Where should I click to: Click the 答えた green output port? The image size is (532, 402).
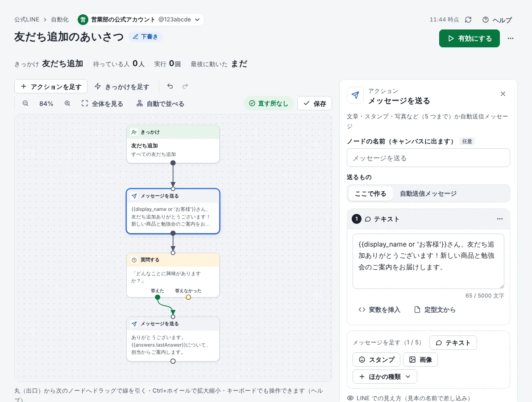[x=158, y=297]
